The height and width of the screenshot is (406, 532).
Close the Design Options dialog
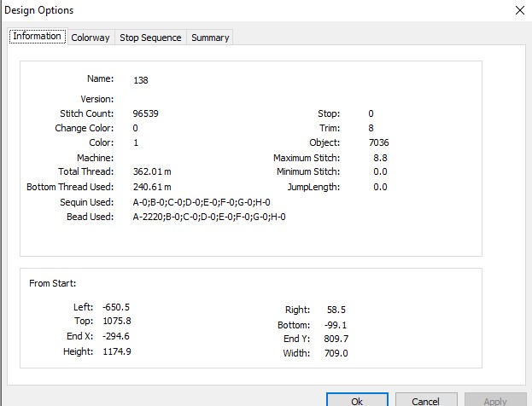point(519,10)
